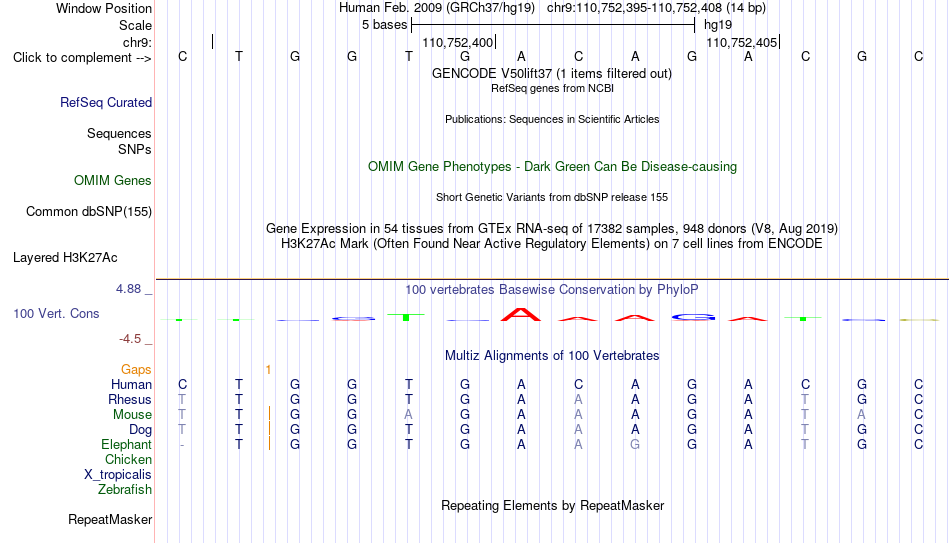950x543 pixels.
Task: Click the Scale label
Action: (135, 25)
